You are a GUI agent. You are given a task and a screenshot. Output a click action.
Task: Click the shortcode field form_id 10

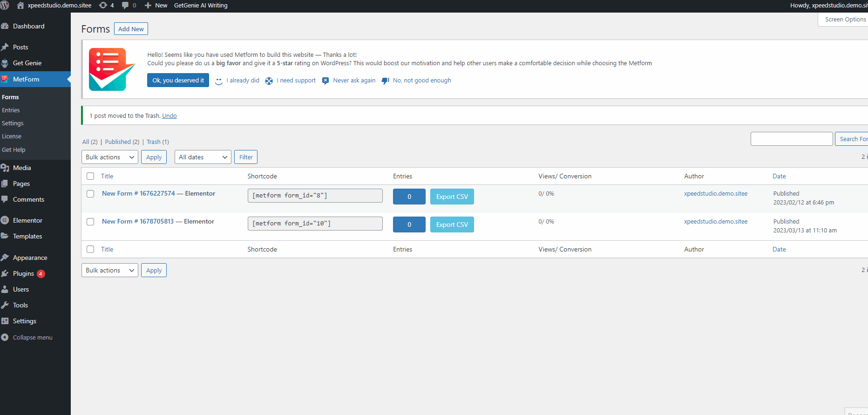315,224
